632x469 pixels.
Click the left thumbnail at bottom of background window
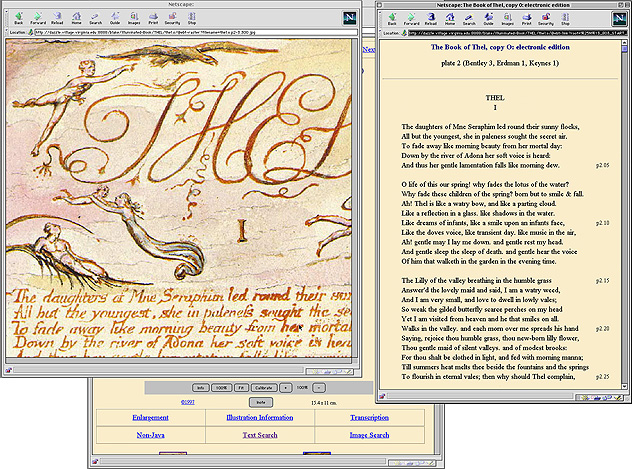pyautogui.click(x=173, y=453)
